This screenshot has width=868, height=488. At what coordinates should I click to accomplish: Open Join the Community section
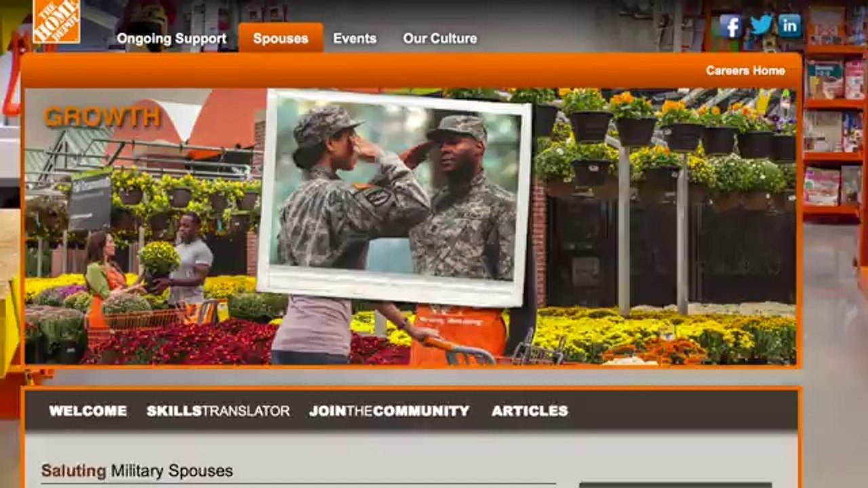(x=389, y=411)
